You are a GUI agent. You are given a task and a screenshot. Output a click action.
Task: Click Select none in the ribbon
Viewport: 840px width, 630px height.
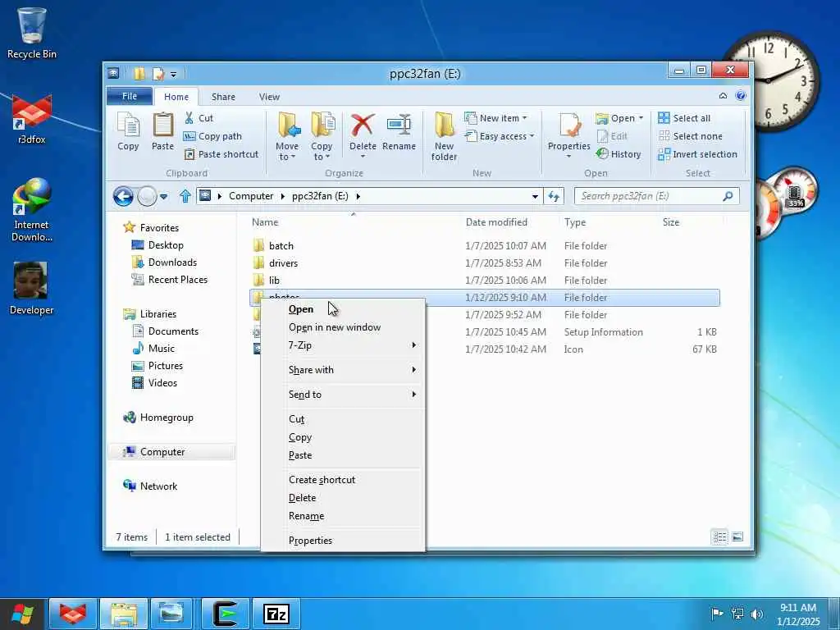pyautogui.click(x=690, y=136)
